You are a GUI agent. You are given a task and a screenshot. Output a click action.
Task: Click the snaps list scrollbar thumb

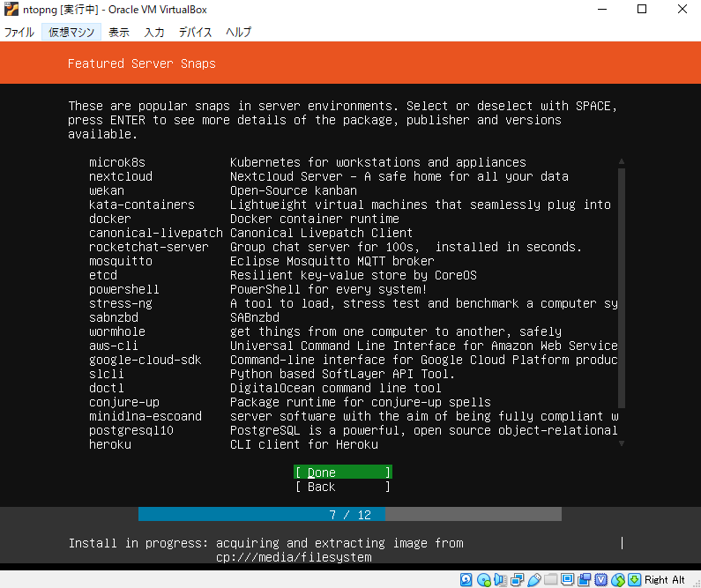coord(622,288)
